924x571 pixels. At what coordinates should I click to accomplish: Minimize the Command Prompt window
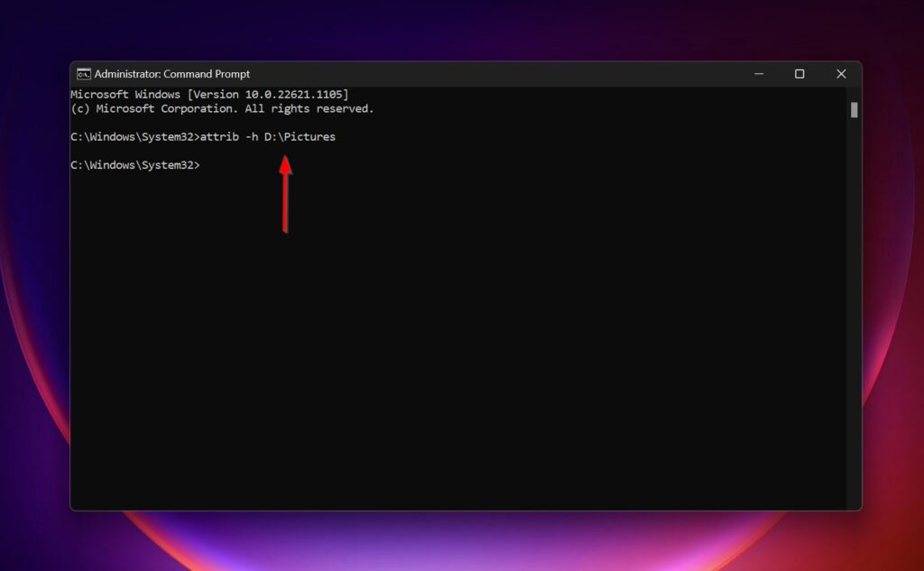click(758, 74)
